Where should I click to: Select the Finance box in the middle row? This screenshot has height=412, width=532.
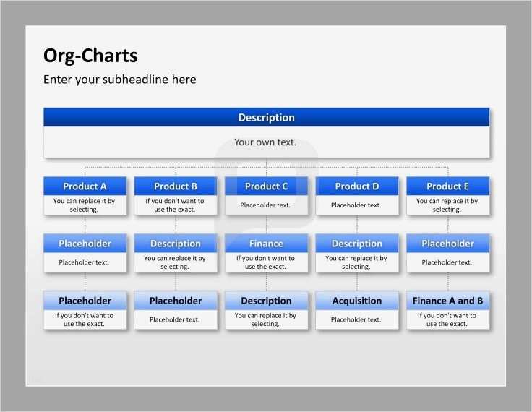coord(266,244)
